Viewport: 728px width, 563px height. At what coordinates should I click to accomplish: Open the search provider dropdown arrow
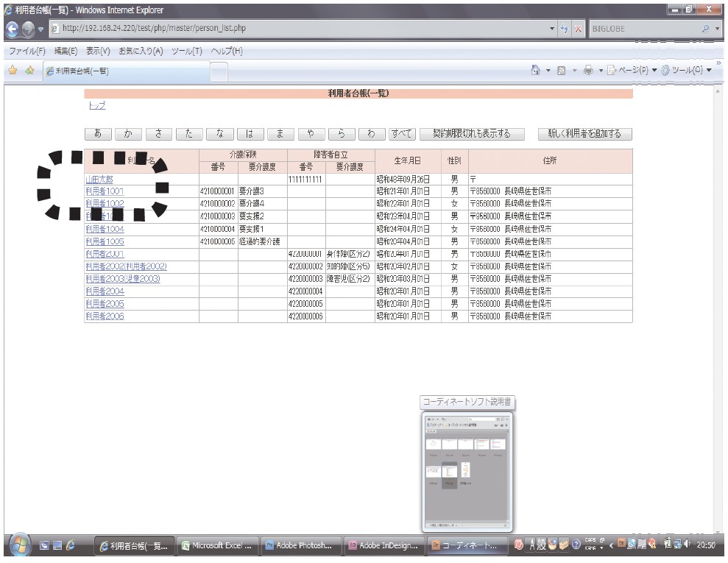(x=717, y=29)
